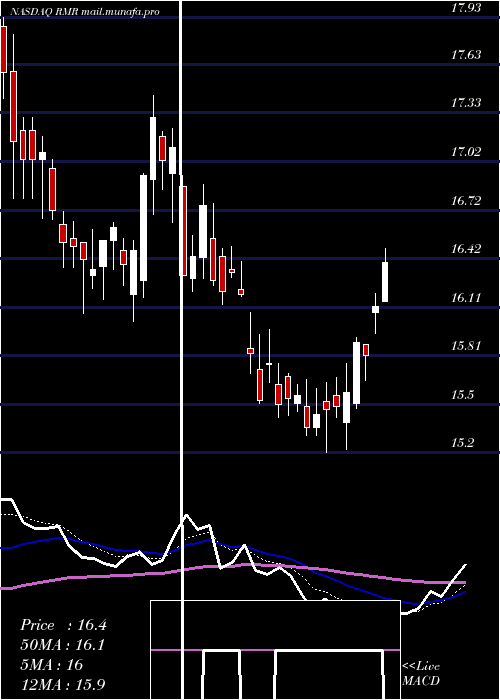This screenshot has height=700, width=500.
Task: Click the 50MA : 16.1 readout
Action: tap(63, 645)
